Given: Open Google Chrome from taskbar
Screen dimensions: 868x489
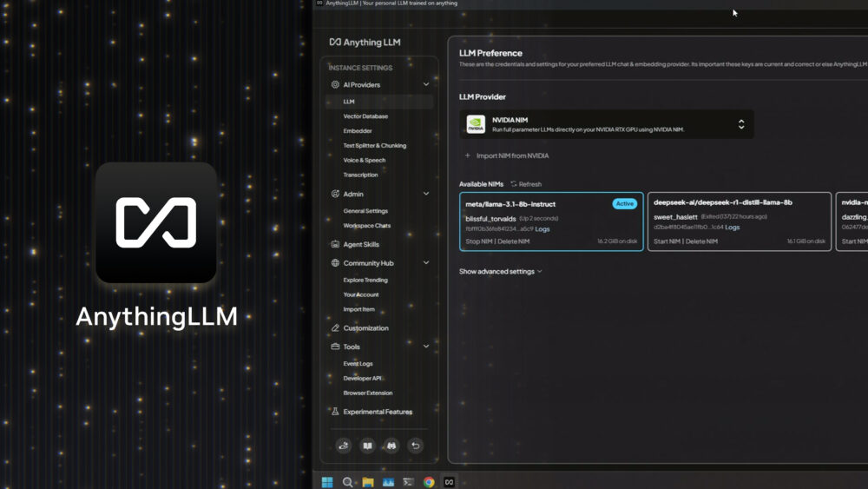Looking at the screenshot, I should click(x=429, y=482).
